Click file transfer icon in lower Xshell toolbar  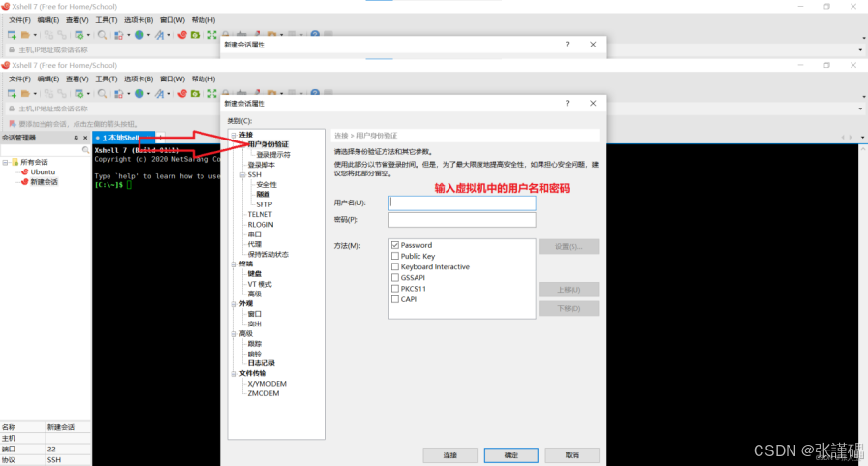pos(118,94)
